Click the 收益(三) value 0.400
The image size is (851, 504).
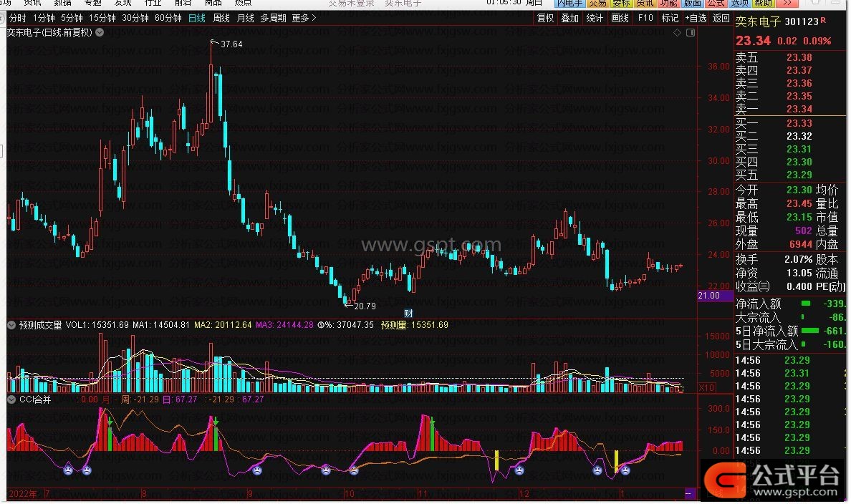coord(799,286)
